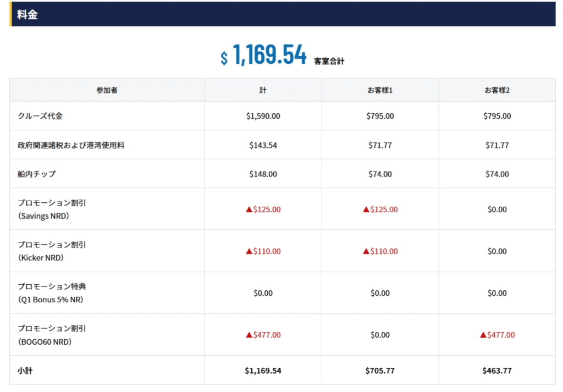Click the $148.00 onboard tip total

(x=263, y=174)
